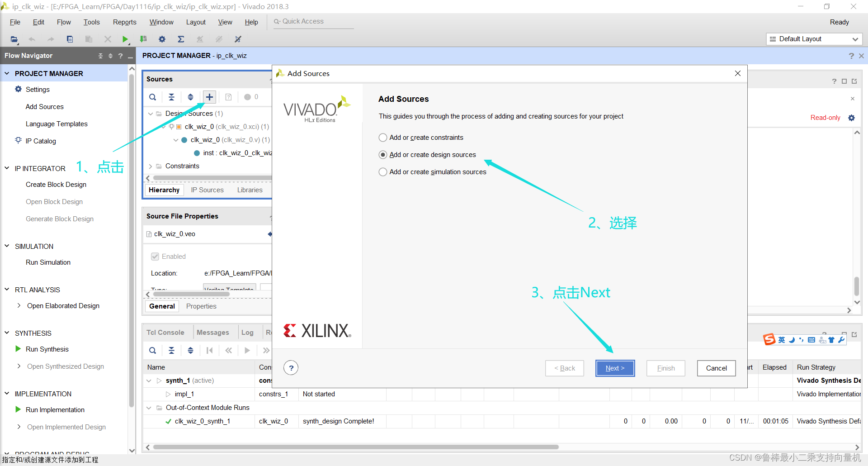This screenshot has width=868, height=466.
Task: Collapse all in Design Runs toolbar
Action: click(x=172, y=350)
